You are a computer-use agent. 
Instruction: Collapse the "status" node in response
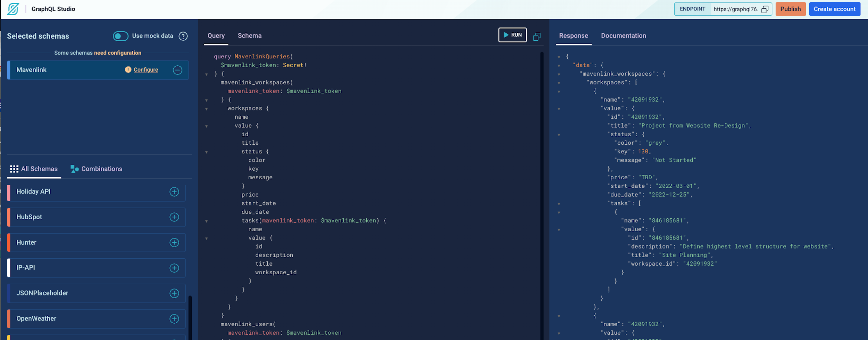(559, 135)
